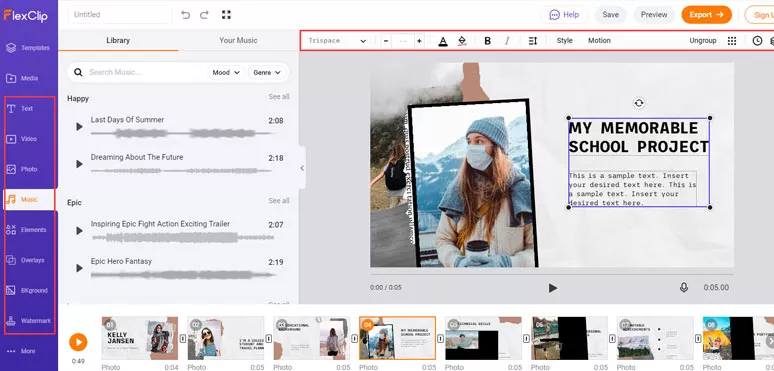Click the undo arrow

point(186,15)
